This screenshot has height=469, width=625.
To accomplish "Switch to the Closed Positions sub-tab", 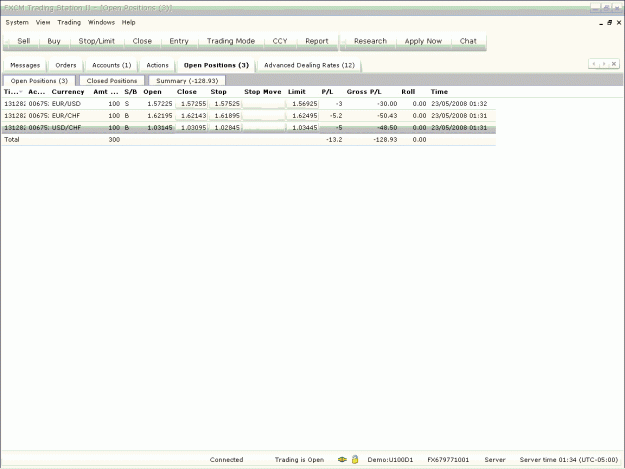I will pos(112,81).
